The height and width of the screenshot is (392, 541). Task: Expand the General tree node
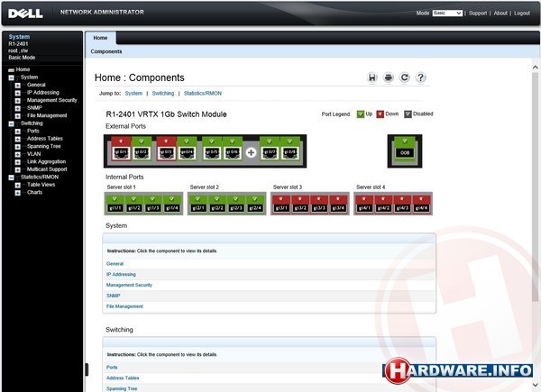tap(18, 86)
